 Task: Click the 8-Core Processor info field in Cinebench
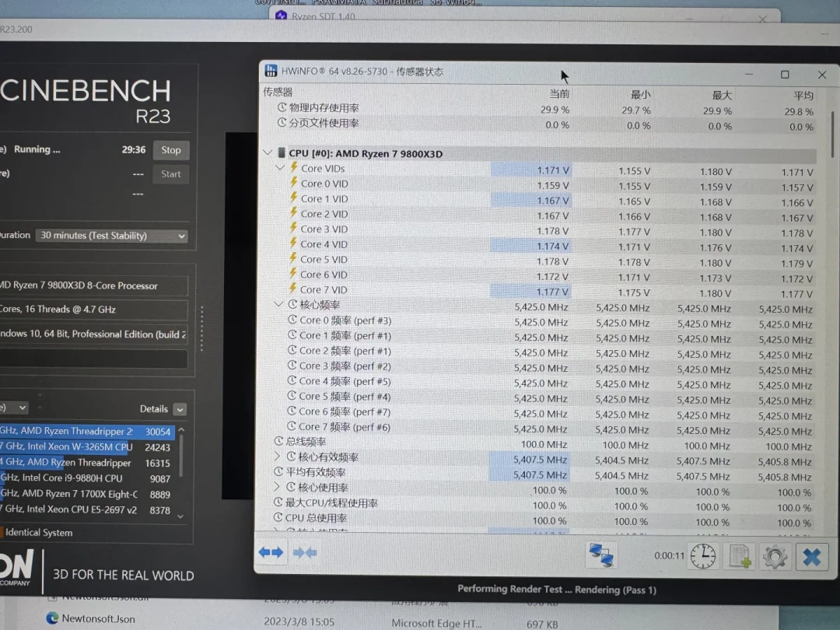pos(94,285)
